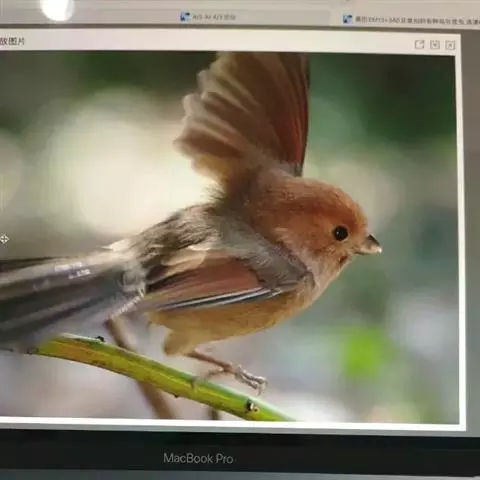Click the bird's eye in the photo
This screenshot has height=480, width=480.
pos(340,233)
